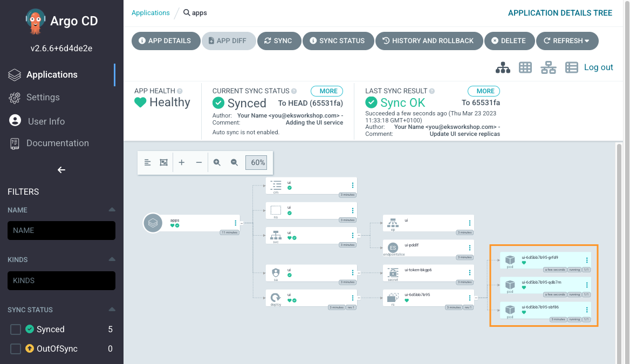
Task: Collapse sidebar with the left arrow
Action: tap(61, 170)
